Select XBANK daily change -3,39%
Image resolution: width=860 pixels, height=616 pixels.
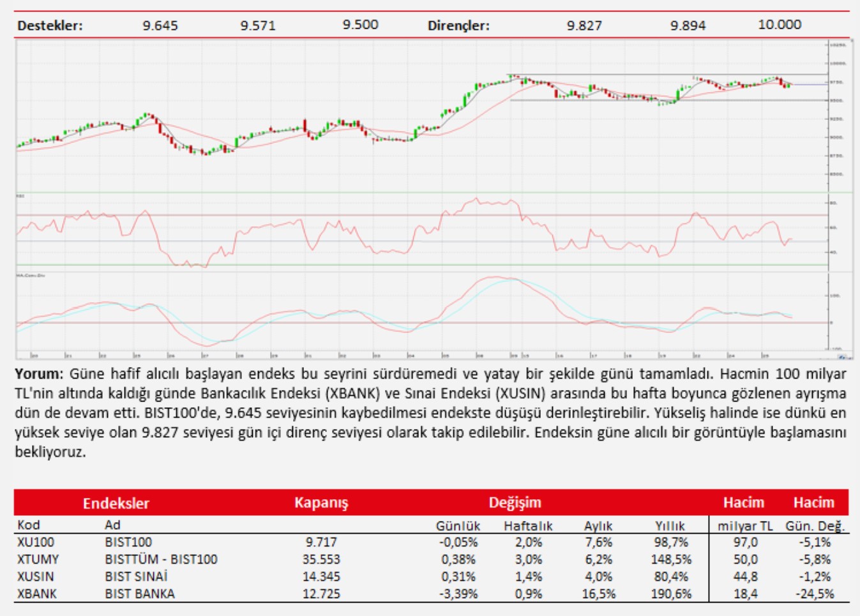(x=458, y=594)
